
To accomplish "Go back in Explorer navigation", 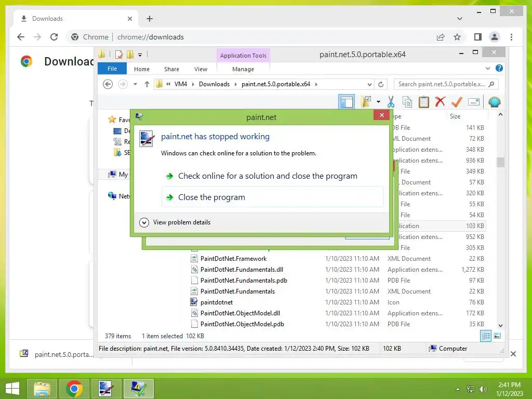I will coord(108,84).
